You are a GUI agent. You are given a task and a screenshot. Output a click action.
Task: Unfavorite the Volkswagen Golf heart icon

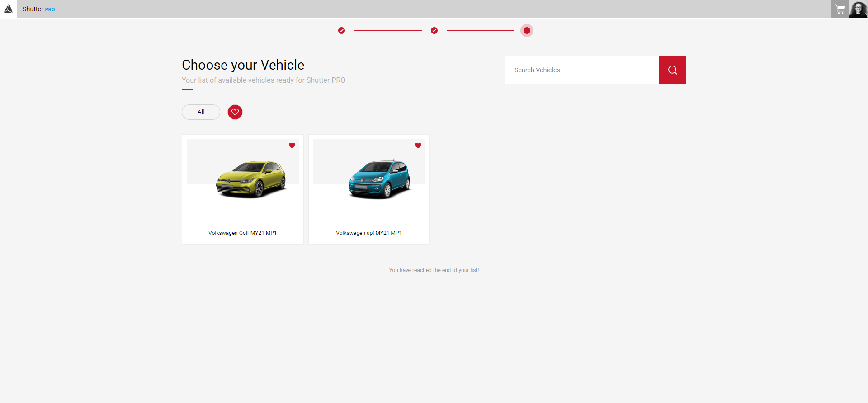click(x=292, y=145)
